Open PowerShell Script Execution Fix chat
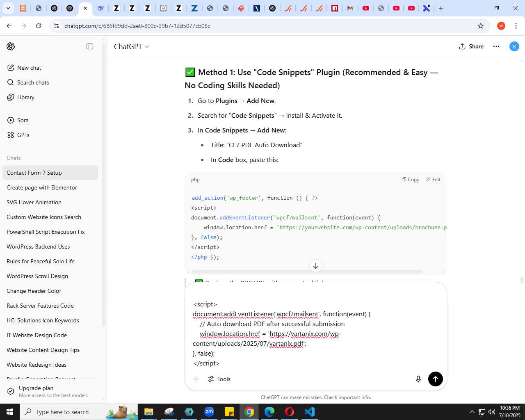This screenshot has height=420, width=525. 50,232
